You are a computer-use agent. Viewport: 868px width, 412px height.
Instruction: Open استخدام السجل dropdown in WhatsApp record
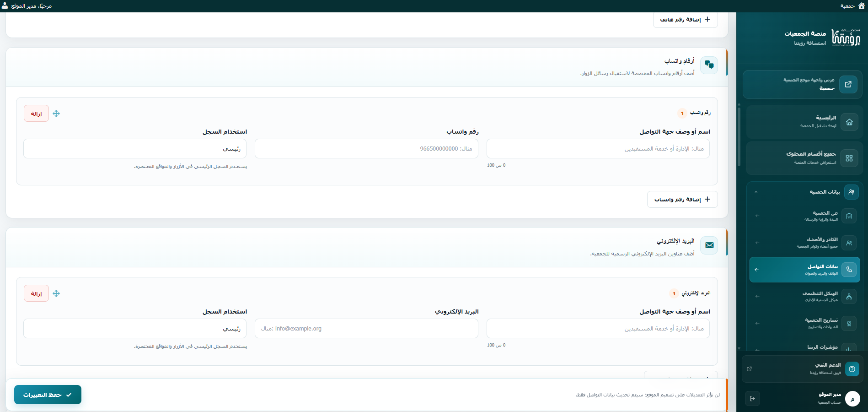click(x=135, y=149)
